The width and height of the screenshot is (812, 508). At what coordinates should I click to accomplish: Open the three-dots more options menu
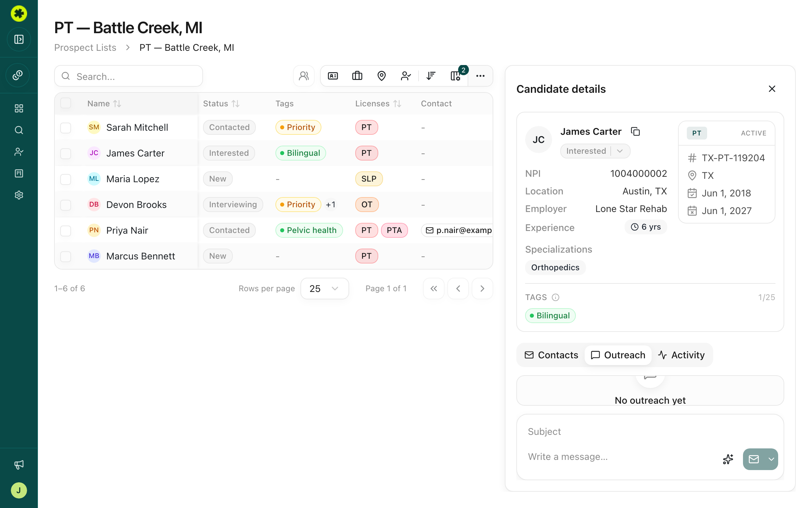point(480,76)
